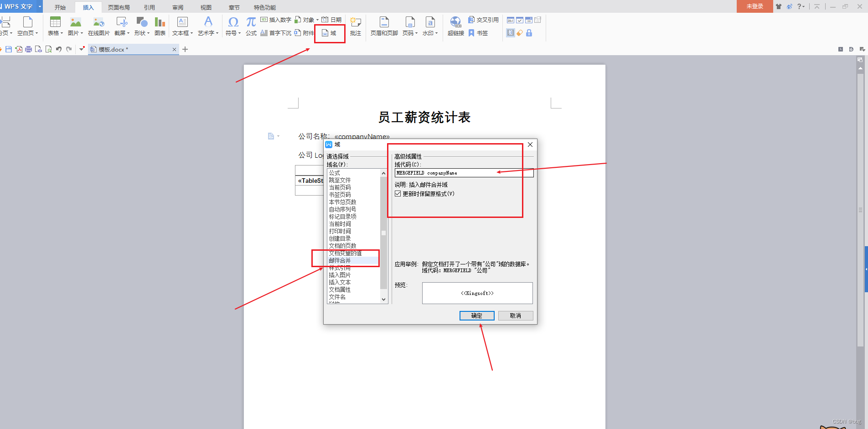Viewport: 868px width, 429px height.
Task: Click the 日期 date button
Action: [x=331, y=20]
